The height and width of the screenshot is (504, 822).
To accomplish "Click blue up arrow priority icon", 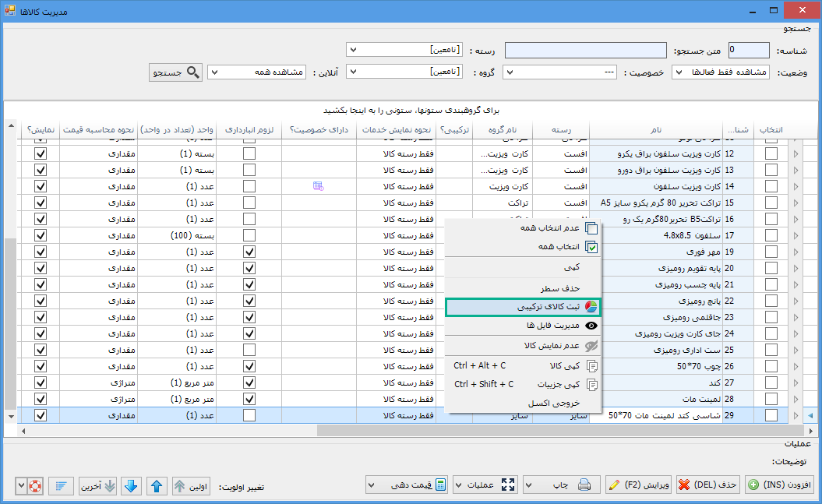I will pos(157,486).
